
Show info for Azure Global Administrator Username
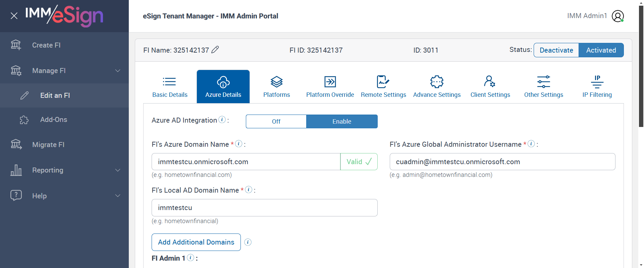tap(531, 144)
